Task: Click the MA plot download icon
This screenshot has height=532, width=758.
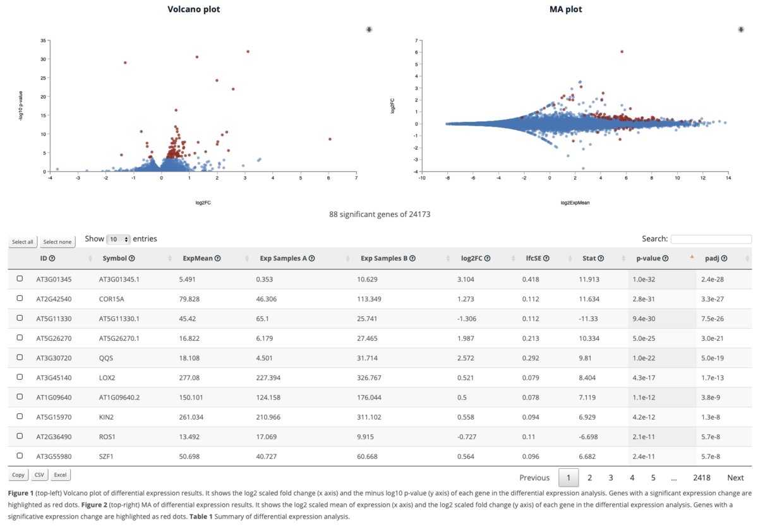Action: pos(742,30)
